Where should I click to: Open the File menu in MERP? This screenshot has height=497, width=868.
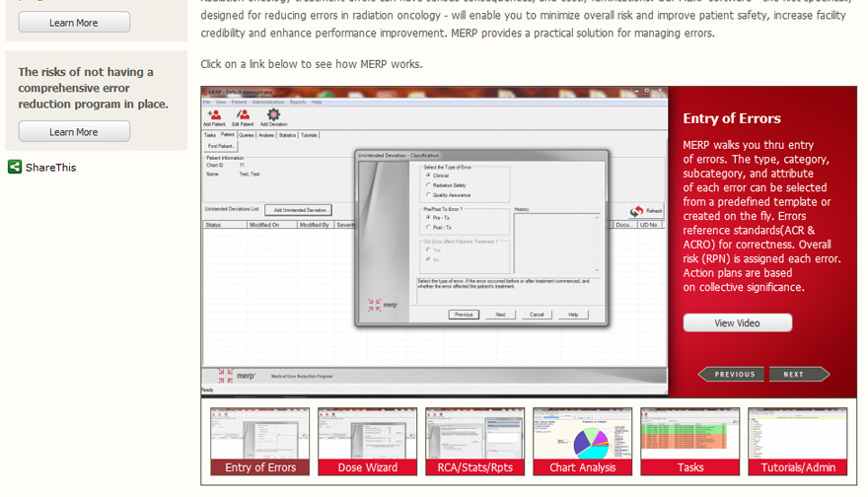coord(206,103)
